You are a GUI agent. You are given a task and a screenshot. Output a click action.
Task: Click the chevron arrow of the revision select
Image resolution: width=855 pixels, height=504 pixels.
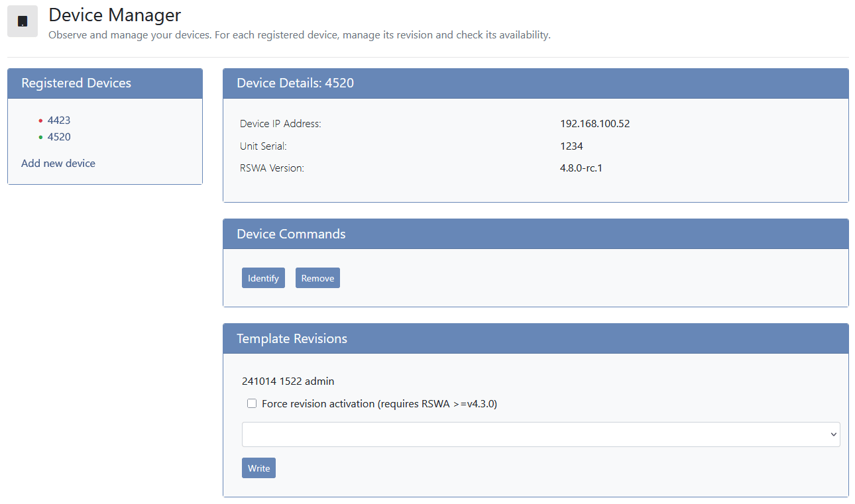pos(833,434)
